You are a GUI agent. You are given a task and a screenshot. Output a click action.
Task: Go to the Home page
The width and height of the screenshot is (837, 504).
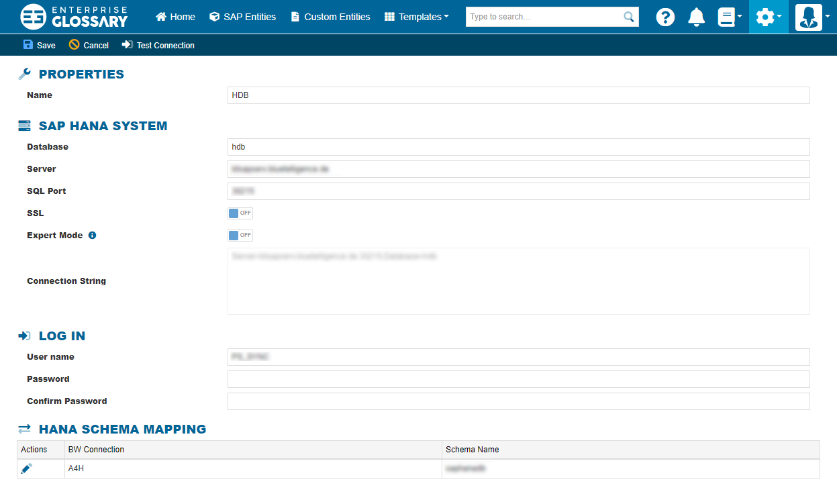(175, 17)
